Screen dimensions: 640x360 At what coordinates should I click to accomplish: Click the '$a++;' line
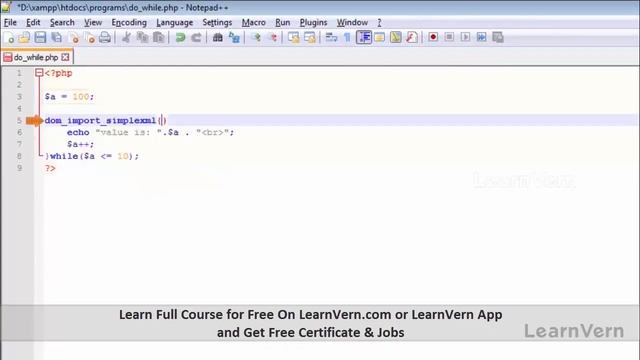click(x=80, y=144)
